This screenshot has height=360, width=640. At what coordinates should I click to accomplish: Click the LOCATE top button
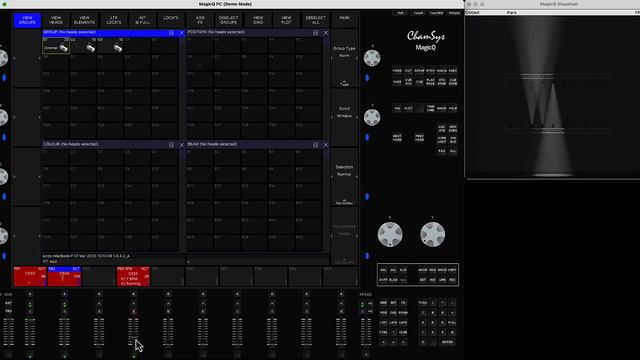pos(171,20)
